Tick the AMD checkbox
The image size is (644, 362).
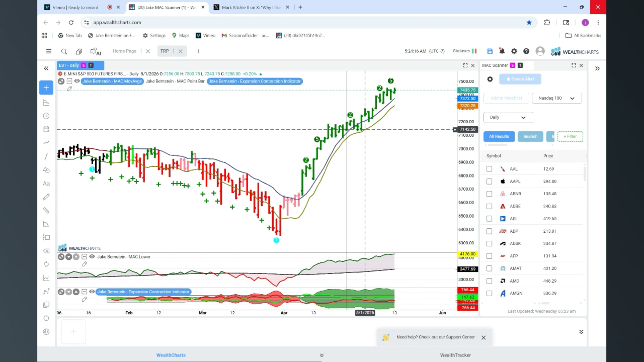[489, 281]
